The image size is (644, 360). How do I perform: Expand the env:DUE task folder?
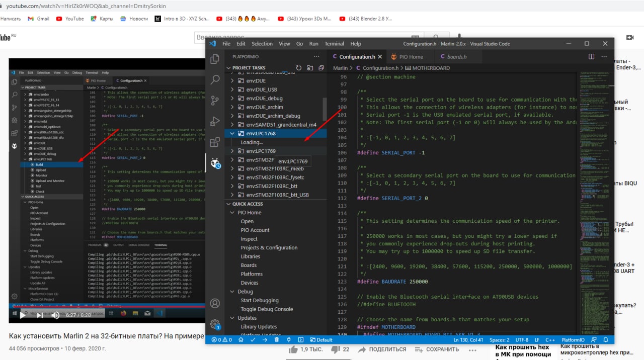coord(232,80)
